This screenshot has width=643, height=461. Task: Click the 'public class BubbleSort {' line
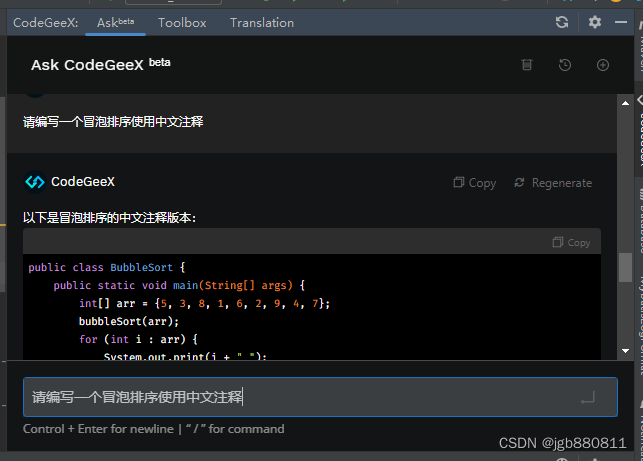tap(107, 267)
